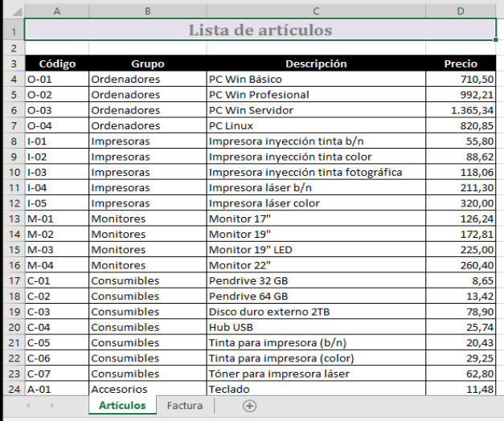
Task: Select cell 'Disco duro externo 2TB'
Action: click(316, 312)
